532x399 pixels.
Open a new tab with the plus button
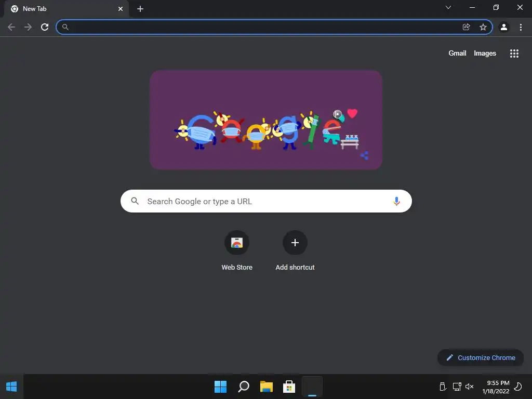[x=140, y=9]
